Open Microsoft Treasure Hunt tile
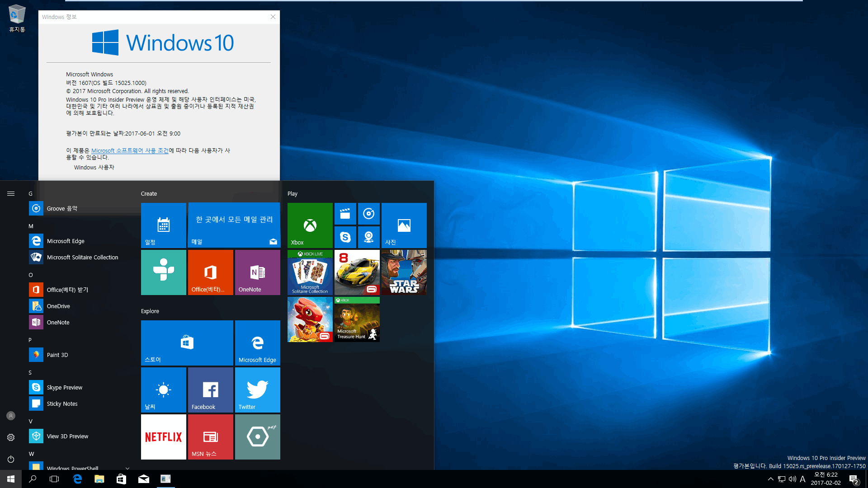 point(357,319)
